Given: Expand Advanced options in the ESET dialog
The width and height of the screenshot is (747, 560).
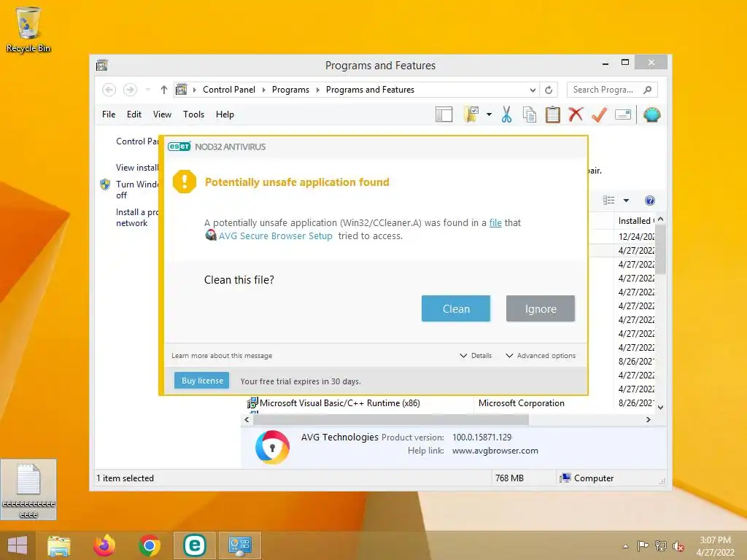Looking at the screenshot, I should (x=541, y=356).
